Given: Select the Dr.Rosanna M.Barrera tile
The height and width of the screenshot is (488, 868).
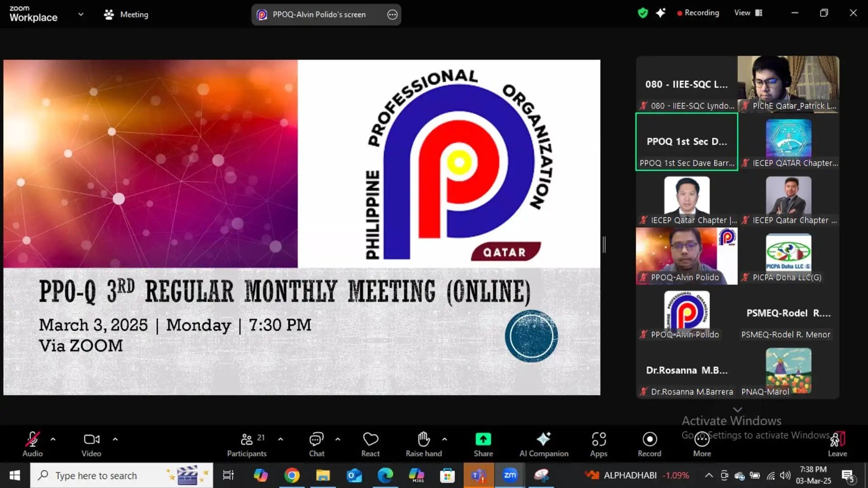Looking at the screenshot, I should point(687,371).
